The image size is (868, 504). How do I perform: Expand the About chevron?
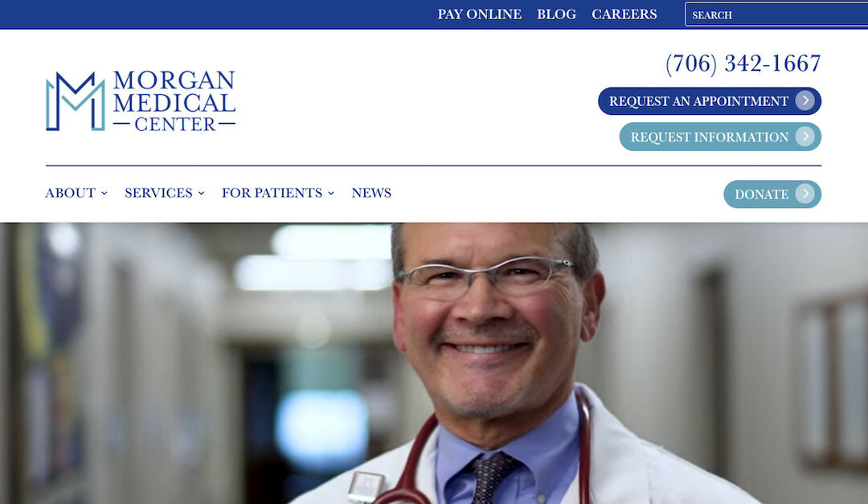pos(104,193)
